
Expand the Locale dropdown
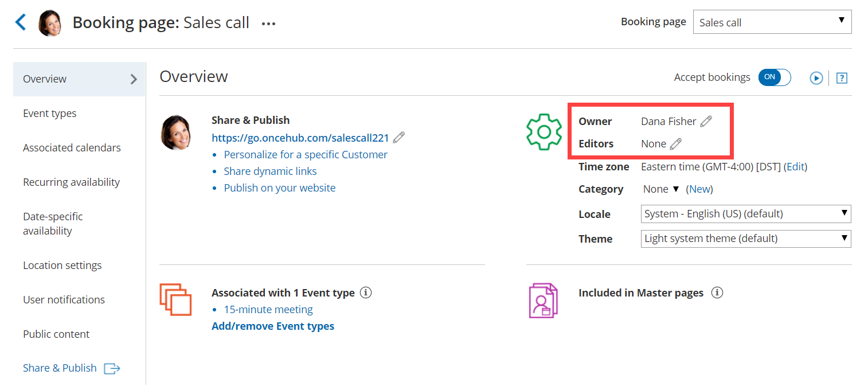[x=745, y=214]
